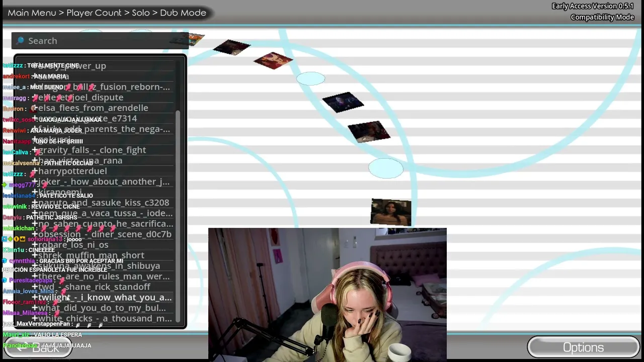
Task: Open the Options button
Action: 583,347
